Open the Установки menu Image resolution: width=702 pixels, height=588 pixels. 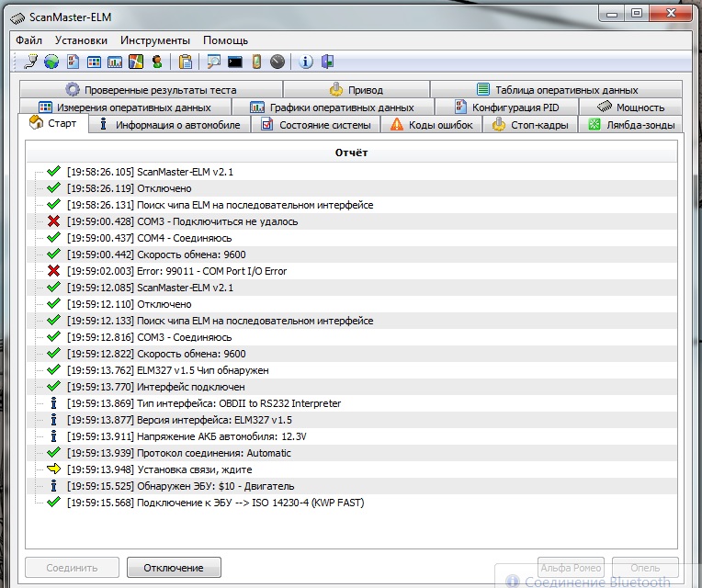click(x=81, y=40)
